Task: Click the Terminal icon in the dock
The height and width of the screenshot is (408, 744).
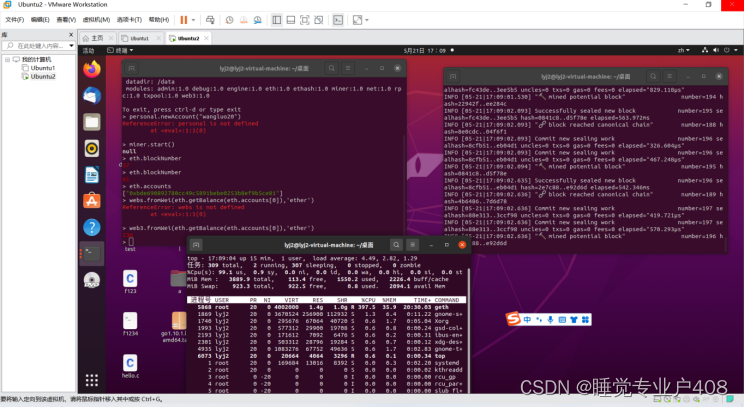Action: (92, 254)
